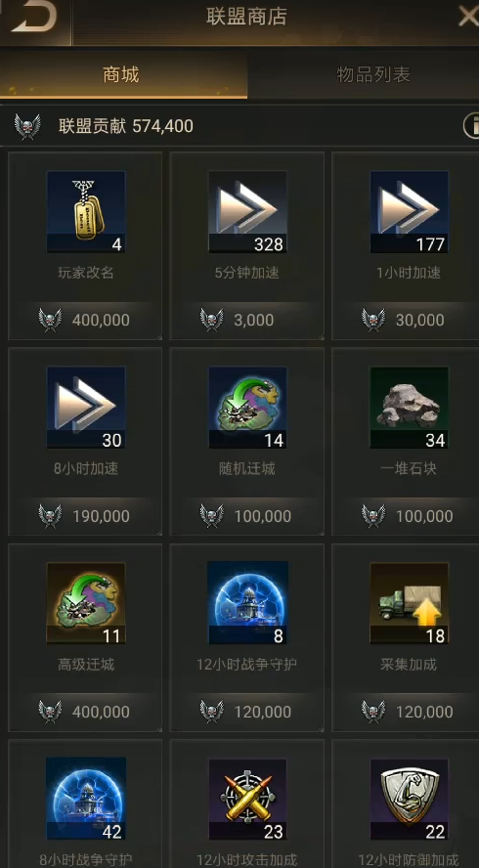Screen dimensions: 479x868
Task: Buy 5分钟加速 for 3,000 contribution
Action: coord(247,320)
